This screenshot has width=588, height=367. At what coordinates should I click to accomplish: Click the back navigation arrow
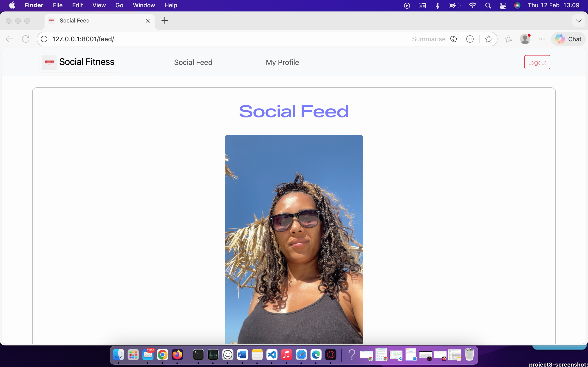click(x=9, y=39)
